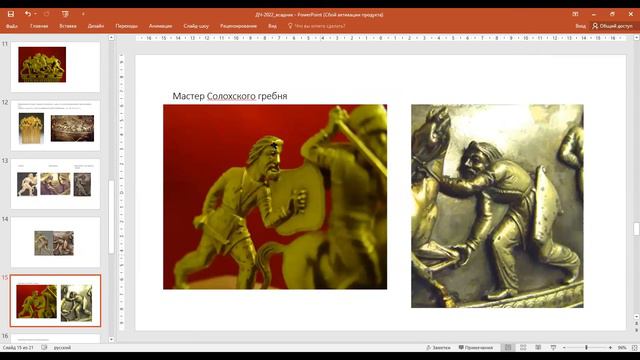Click the main editor scroll down arrow

pyautogui.click(x=636, y=316)
